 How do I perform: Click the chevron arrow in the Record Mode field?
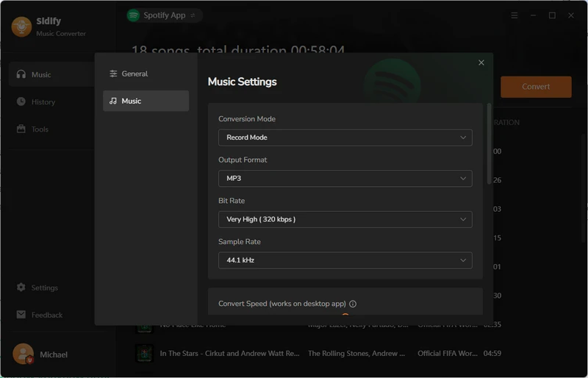[x=463, y=138]
